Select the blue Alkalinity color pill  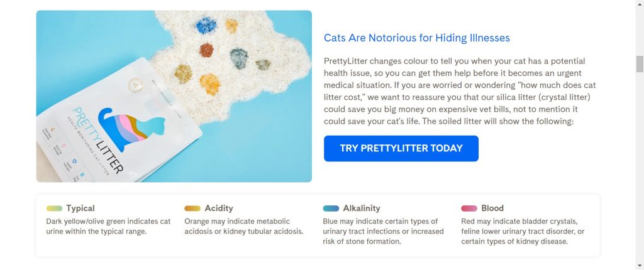pos(331,208)
